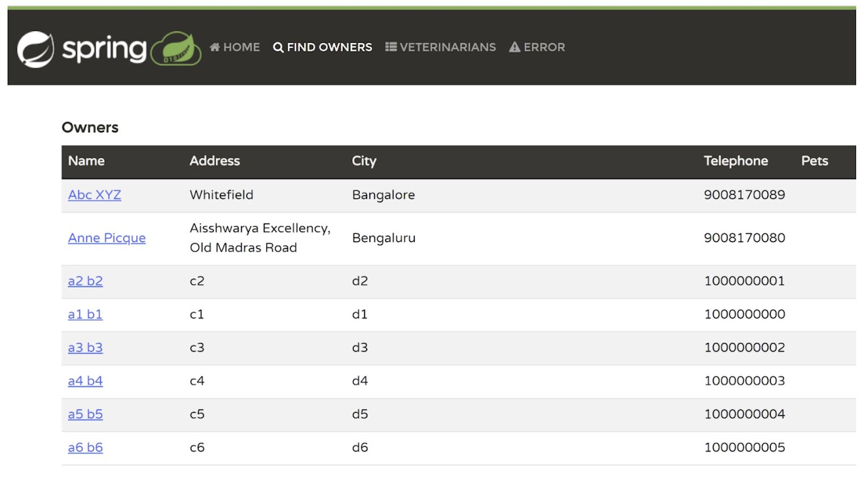Click the address cell c5

tap(197, 414)
